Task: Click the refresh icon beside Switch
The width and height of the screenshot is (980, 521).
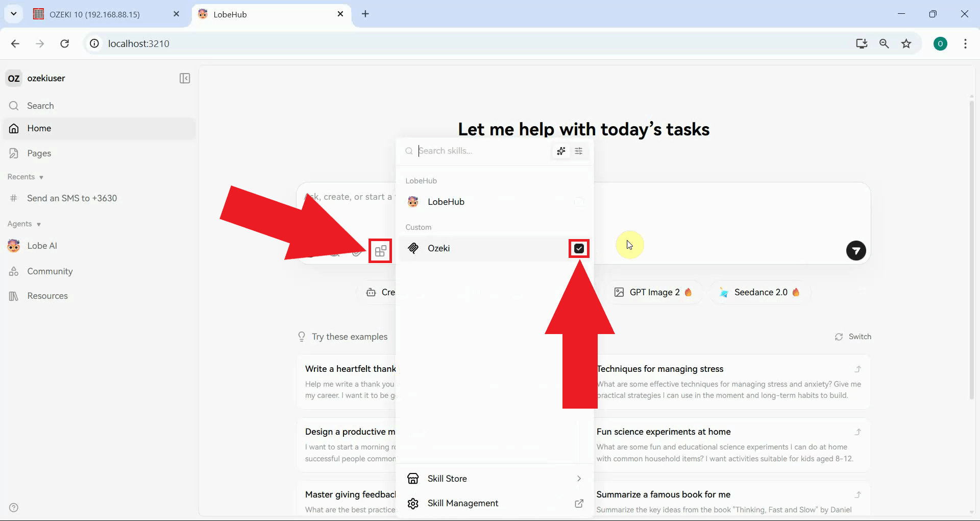Action: coord(839,337)
